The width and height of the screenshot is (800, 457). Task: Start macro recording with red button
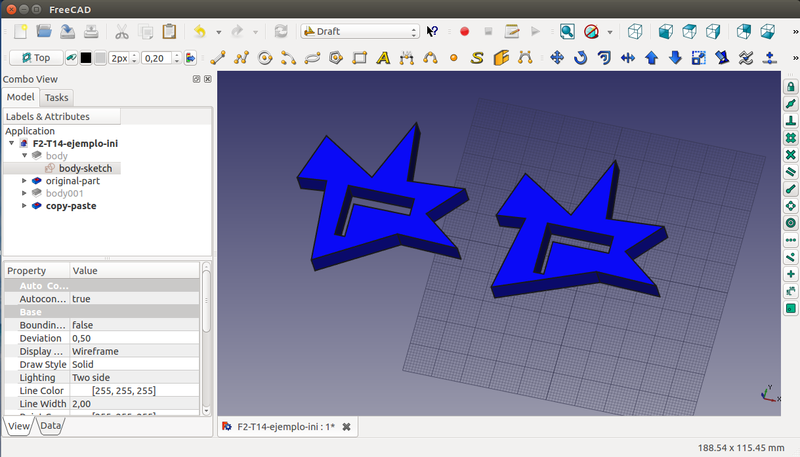pos(464,32)
